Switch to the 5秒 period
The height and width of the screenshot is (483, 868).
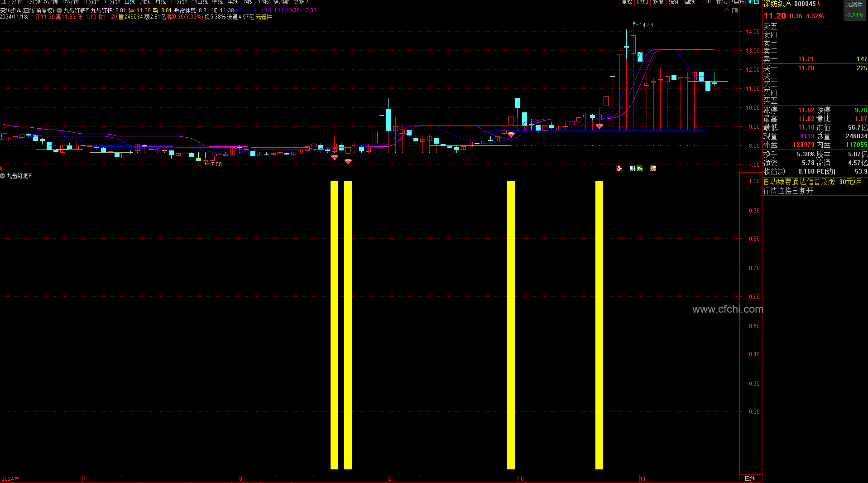pyautogui.click(x=249, y=2)
